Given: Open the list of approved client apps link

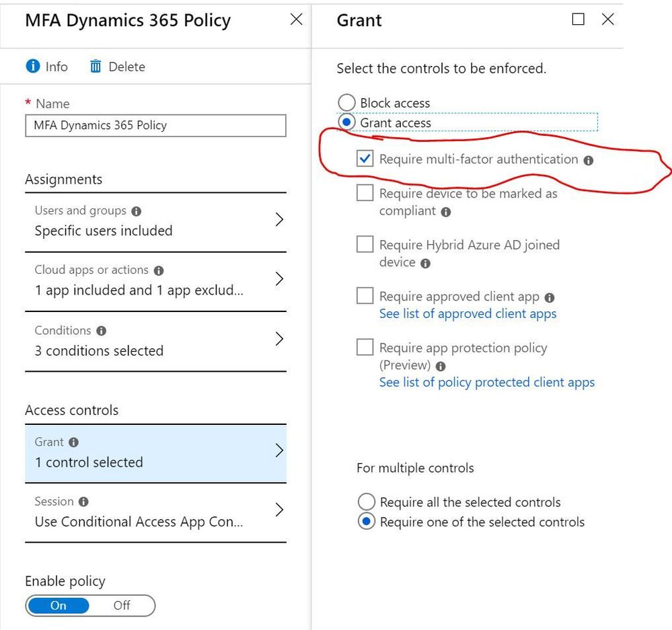Looking at the screenshot, I should [468, 314].
